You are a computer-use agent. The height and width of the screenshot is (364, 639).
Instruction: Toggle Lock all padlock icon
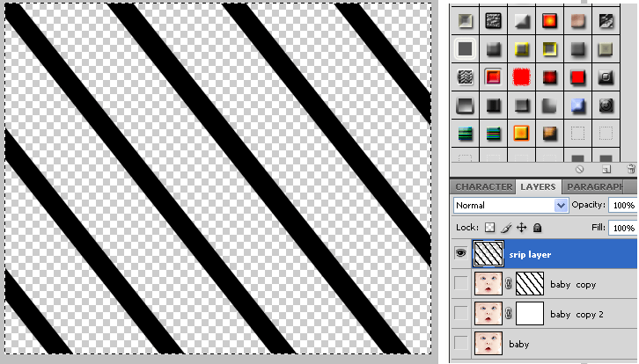[x=538, y=228]
